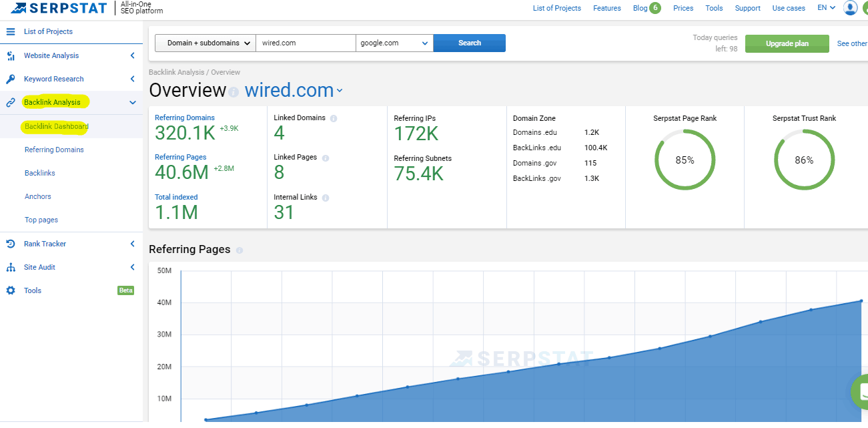
Task: Click the green Upgrade plan button
Action: click(x=787, y=43)
